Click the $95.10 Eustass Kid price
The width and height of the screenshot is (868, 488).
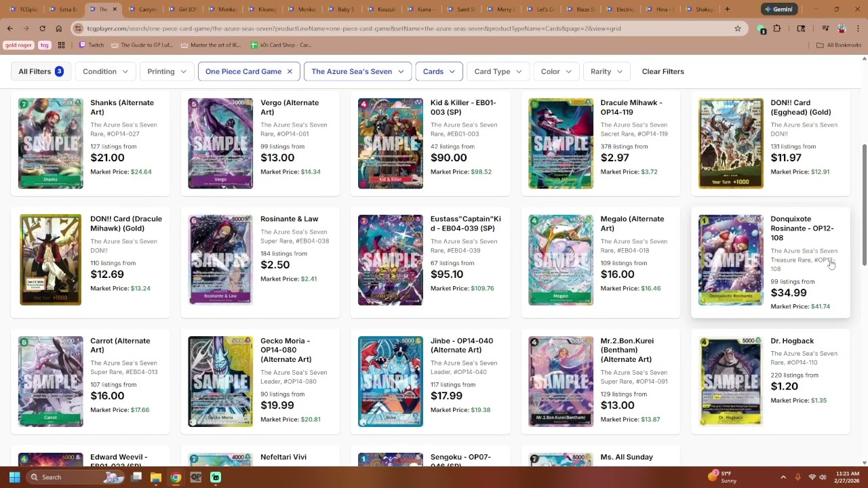point(447,274)
